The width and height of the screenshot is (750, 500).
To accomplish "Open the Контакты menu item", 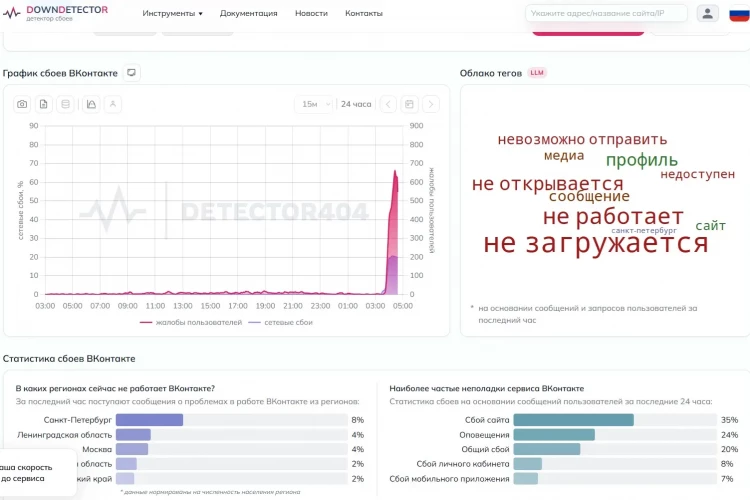I will point(364,13).
